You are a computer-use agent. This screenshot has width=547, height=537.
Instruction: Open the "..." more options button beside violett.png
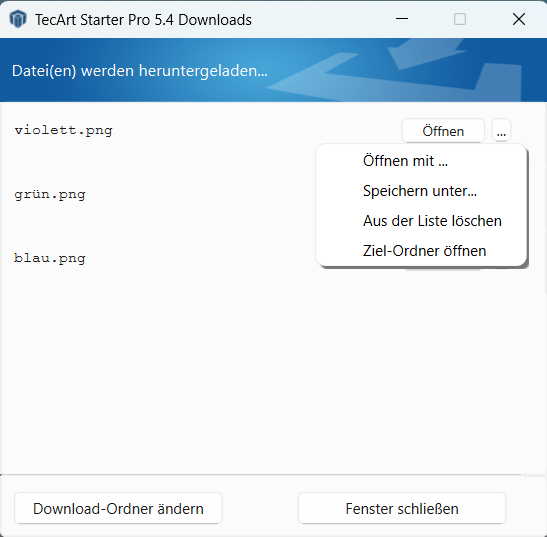click(x=501, y=130)
